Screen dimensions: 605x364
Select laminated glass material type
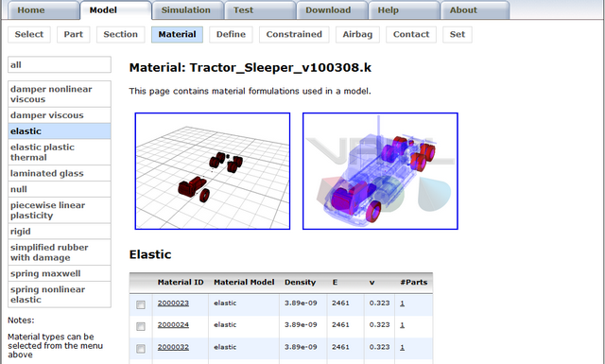coord(60,173)
